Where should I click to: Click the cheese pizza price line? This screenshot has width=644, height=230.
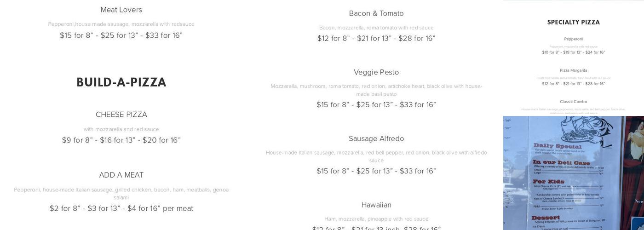[x=121, y=140]
